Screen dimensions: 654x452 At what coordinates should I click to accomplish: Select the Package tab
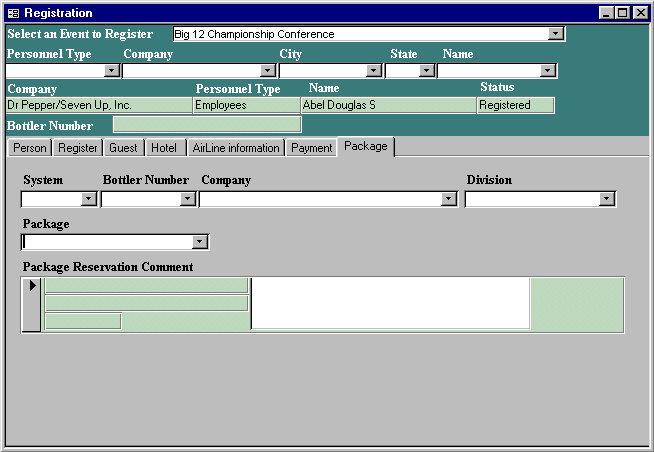click(366, 146)
